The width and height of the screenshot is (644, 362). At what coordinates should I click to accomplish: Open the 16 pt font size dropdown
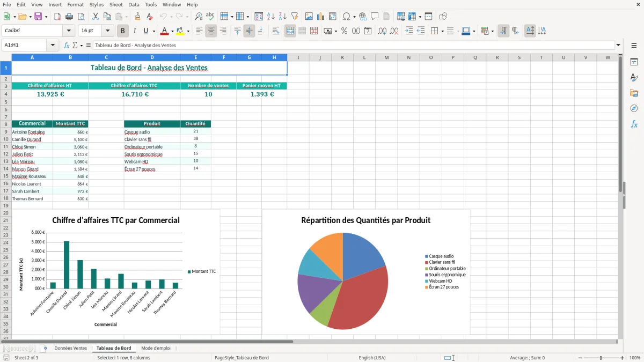click(x=108, y=31)
